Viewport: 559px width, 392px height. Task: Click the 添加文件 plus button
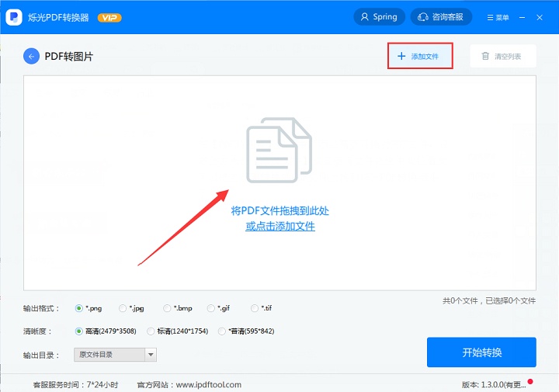point(420,56)
